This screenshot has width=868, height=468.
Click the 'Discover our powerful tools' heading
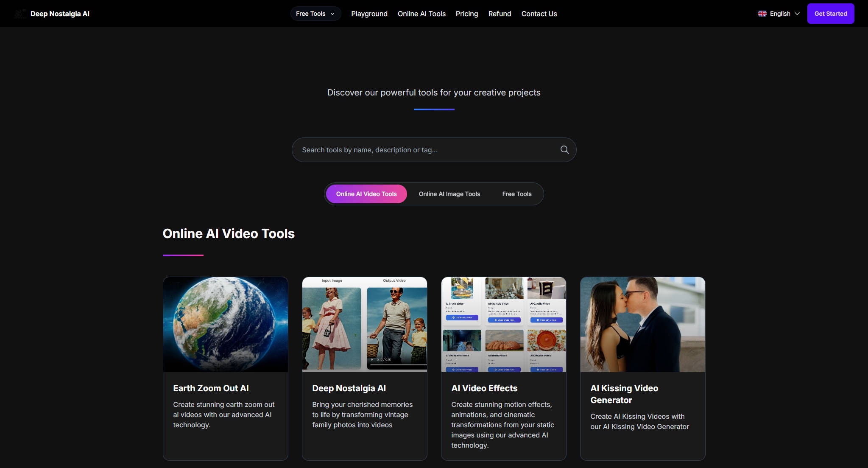pos(434,92)
